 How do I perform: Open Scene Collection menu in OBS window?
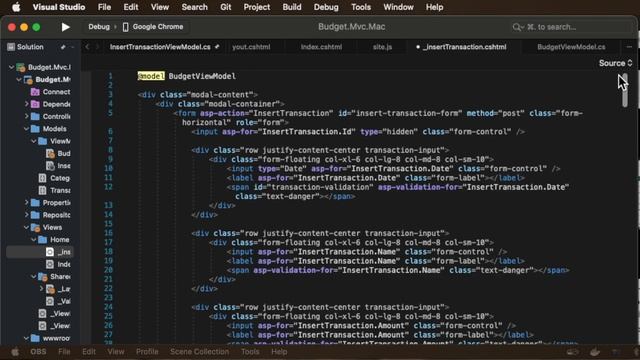coord(199,352)
